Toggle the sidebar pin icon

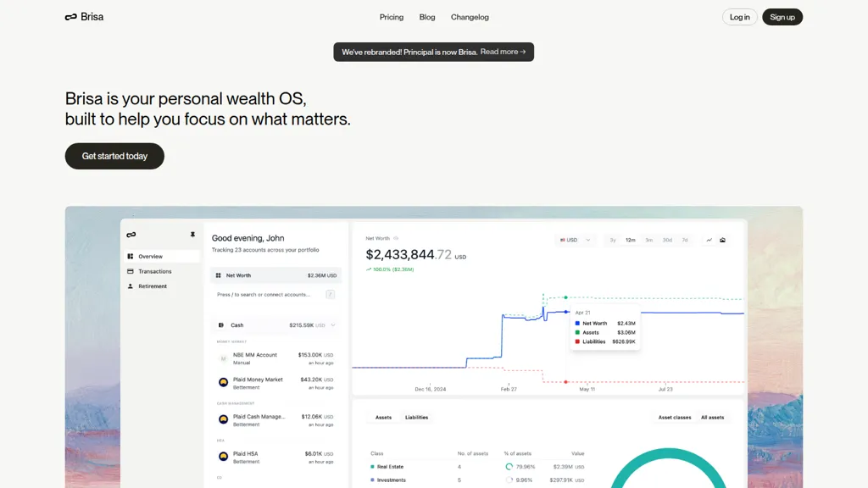coord(192,235)
